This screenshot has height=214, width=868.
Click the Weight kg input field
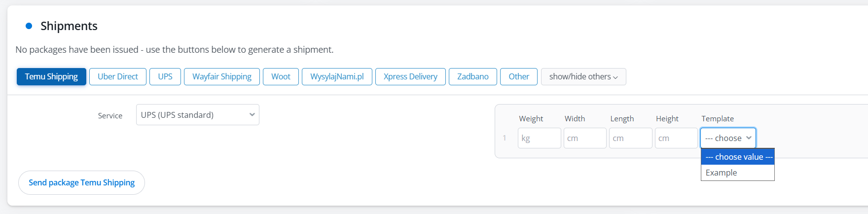pyautogui.click(x=539, y=138)
